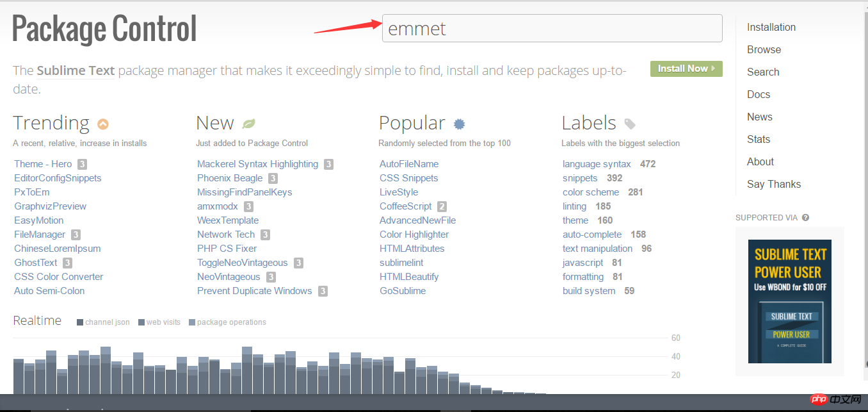
Task: Open the Auto Semi-Colon package
Action: pos(49,291)
